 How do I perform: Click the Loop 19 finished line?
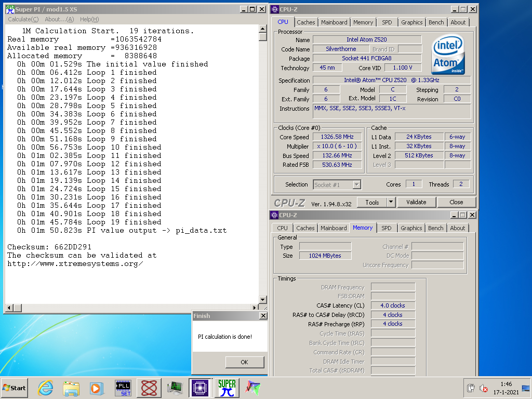(x=89, y=222)
